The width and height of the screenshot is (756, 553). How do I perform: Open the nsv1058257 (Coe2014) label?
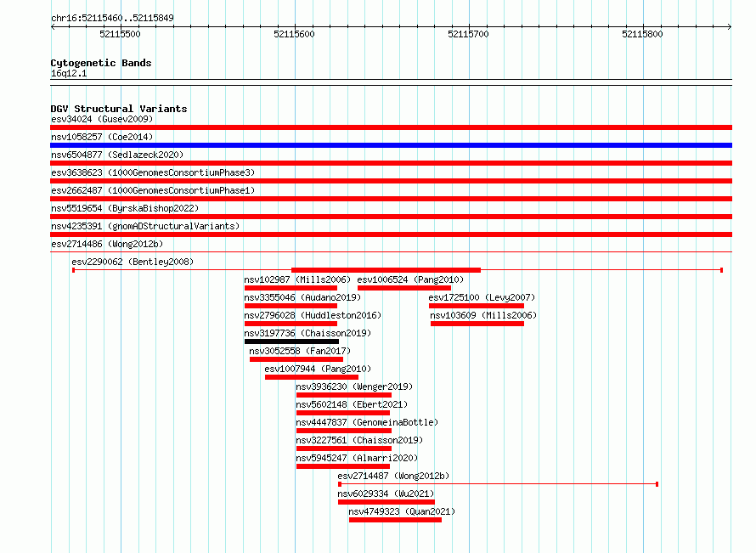point(102,137)
